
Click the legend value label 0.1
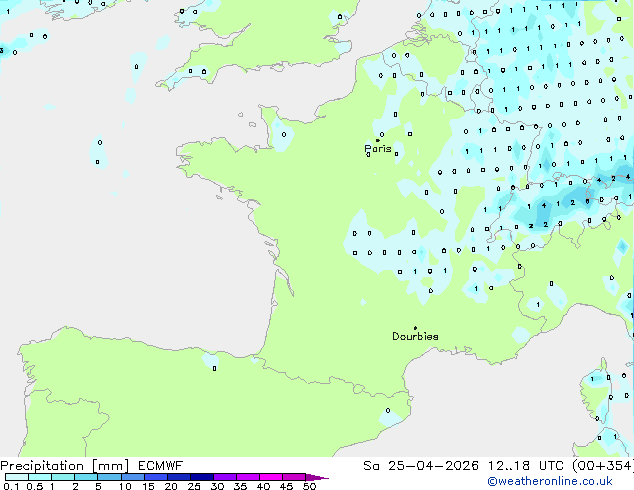[x=11, y=486]
